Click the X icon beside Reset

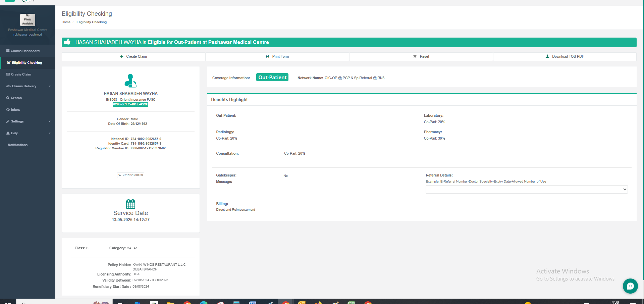(x=415, y=56)
